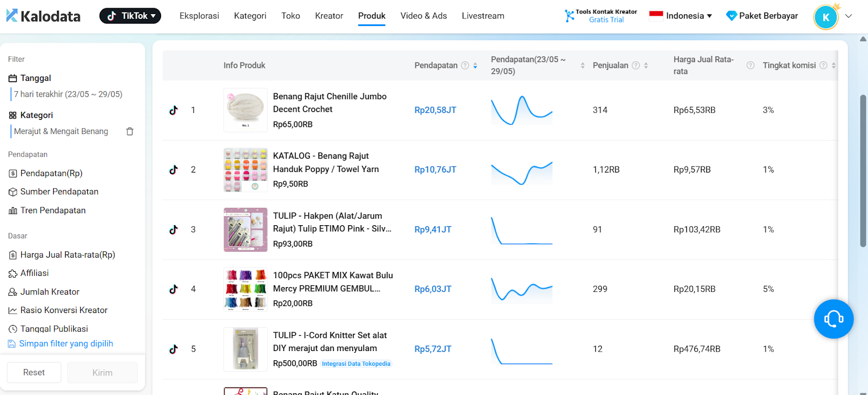Open the 7 hari terakhir date range
Image resolution: width=868 pixels, height=395 pixels.
tap(68, 94)
